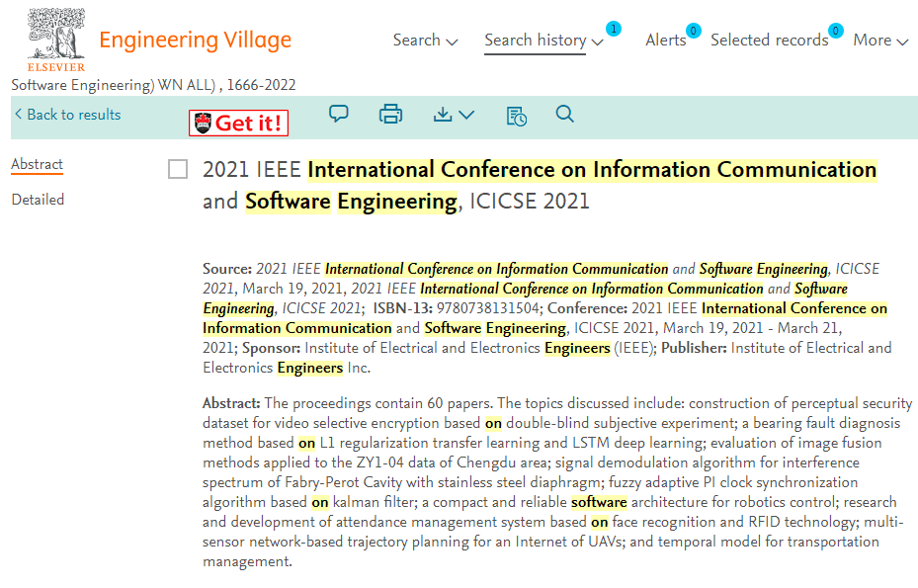Click the Elsevier tree logo
The image size is (918, 588).
[x=56, y=40]
